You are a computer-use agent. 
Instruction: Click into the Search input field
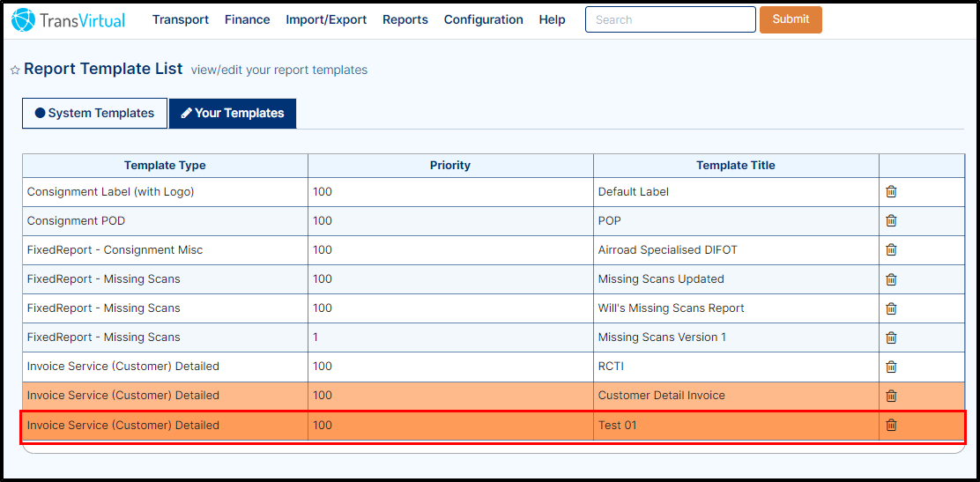pyautogui.click(x=670, y=19)
